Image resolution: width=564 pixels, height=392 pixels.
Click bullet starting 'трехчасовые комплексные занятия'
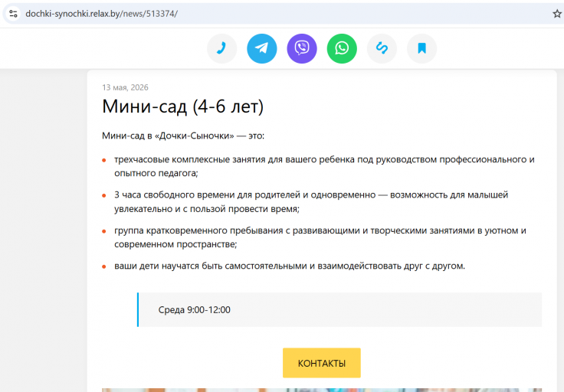(324, 166)
